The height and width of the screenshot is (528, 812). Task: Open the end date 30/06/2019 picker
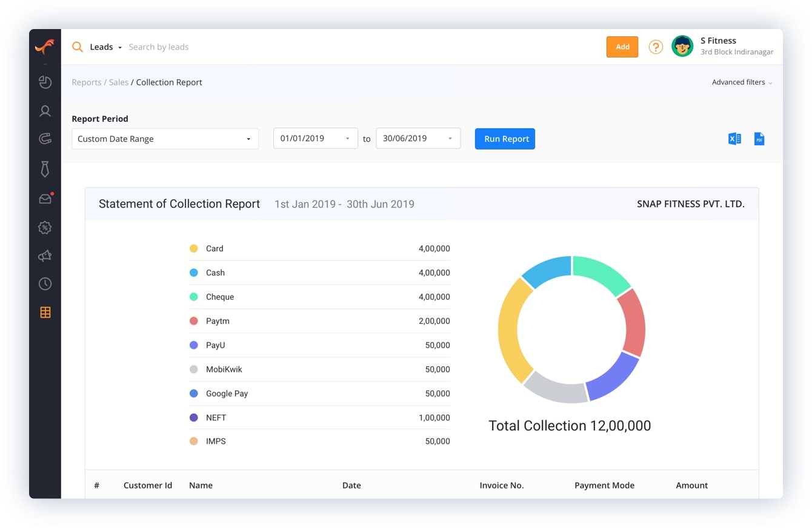pos(418,139)
